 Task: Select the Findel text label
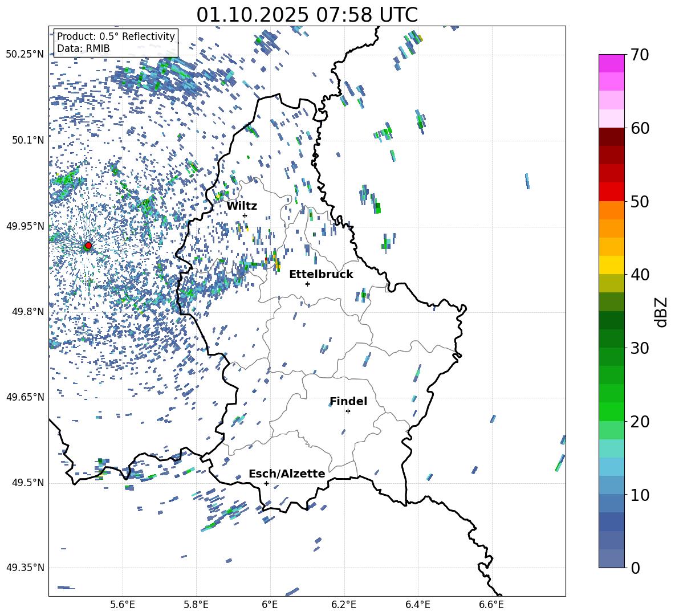(x=348, y=401)
